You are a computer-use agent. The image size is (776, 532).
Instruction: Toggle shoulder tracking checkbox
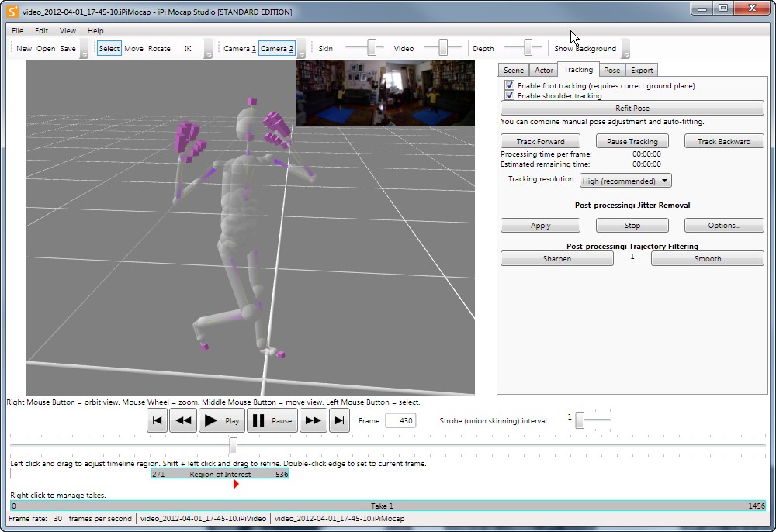(509, 95)
